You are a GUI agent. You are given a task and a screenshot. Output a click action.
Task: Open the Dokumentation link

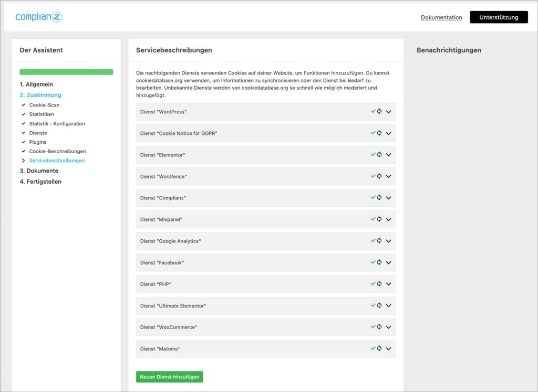(x=441, y=17)
